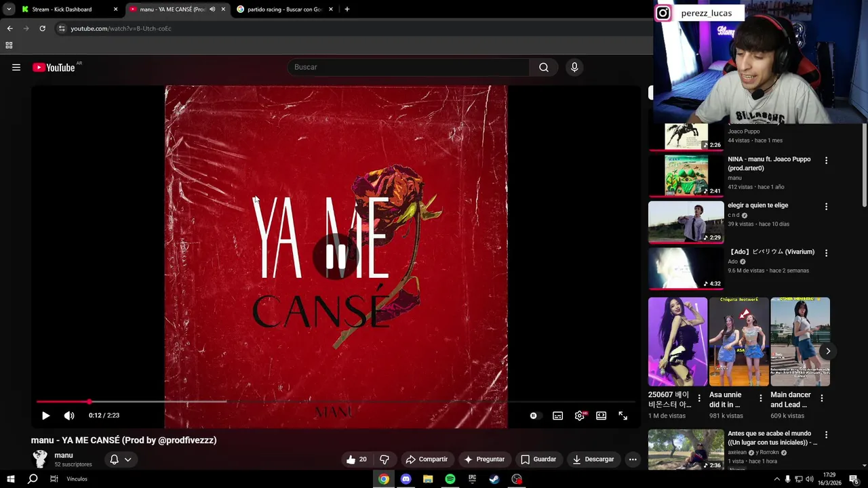868x488 pixels.
Task: Open the Main dancer and Lead short
Action: point(800,342)
